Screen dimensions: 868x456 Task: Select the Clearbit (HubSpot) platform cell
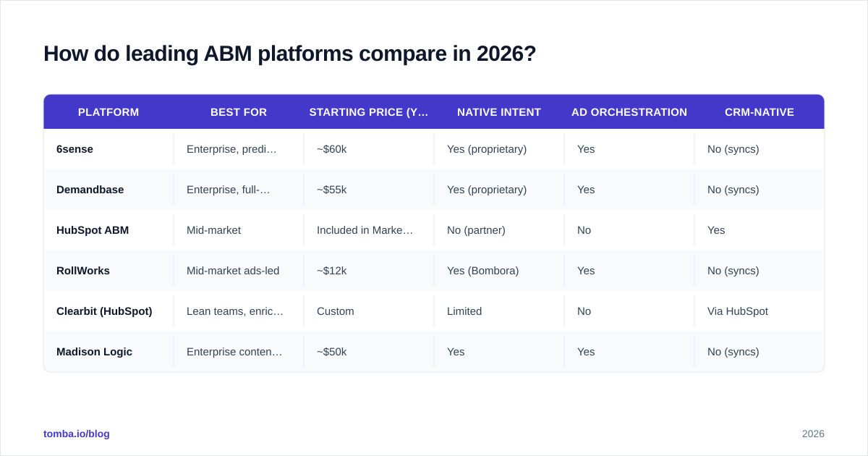coord(109,311)
